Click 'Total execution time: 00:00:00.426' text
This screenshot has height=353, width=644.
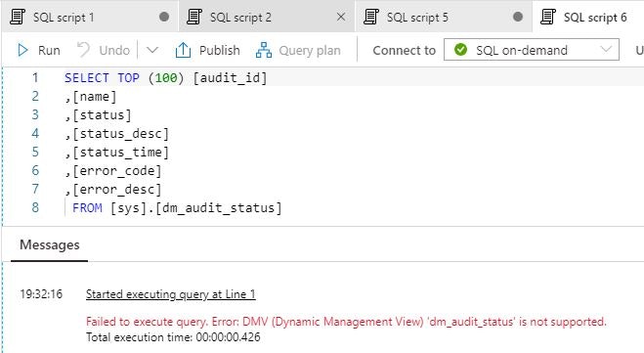coord(173,337)
